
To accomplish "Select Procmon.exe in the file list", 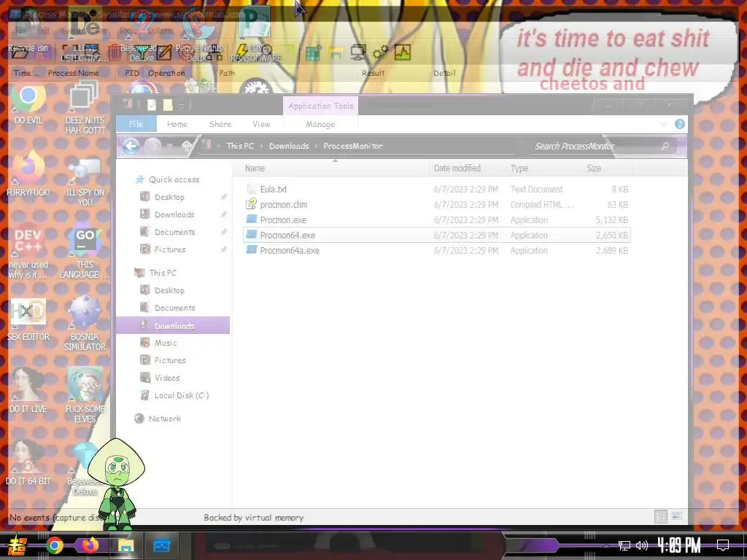I will (x=283, y=219).
